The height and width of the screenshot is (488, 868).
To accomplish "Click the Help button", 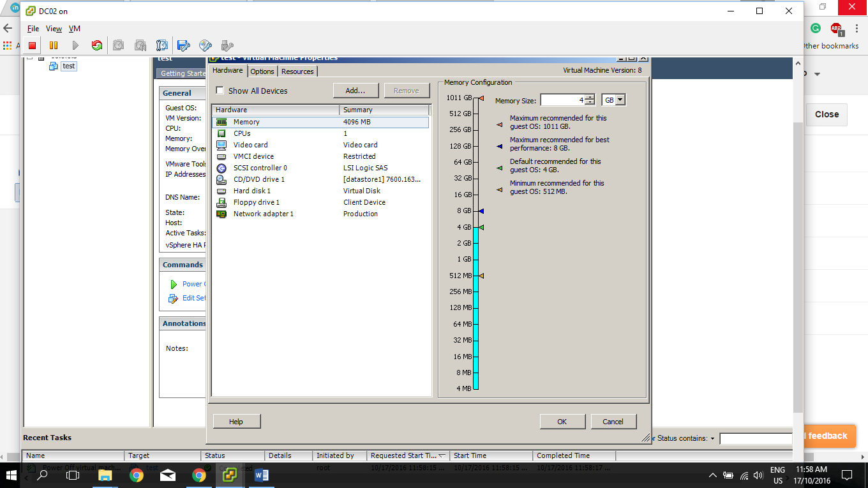I will pos(236,422).
